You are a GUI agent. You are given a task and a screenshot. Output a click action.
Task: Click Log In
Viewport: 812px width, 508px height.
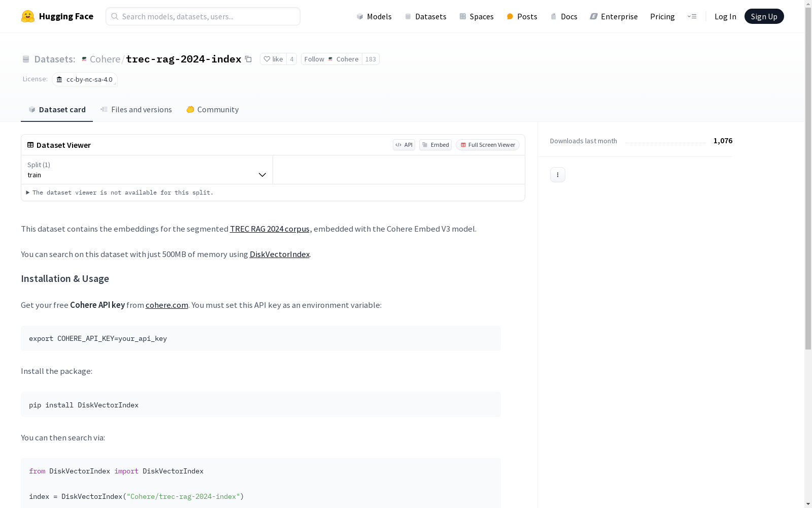725,16
